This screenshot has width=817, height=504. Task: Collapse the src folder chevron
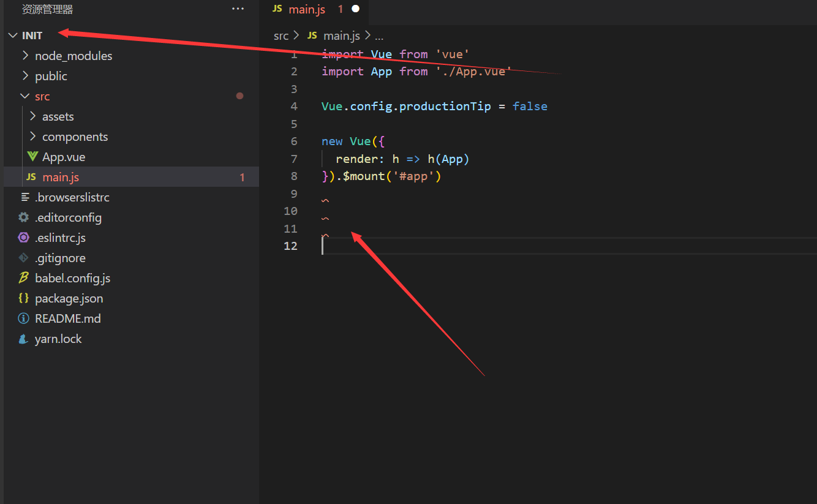click(x=25, y=96)
